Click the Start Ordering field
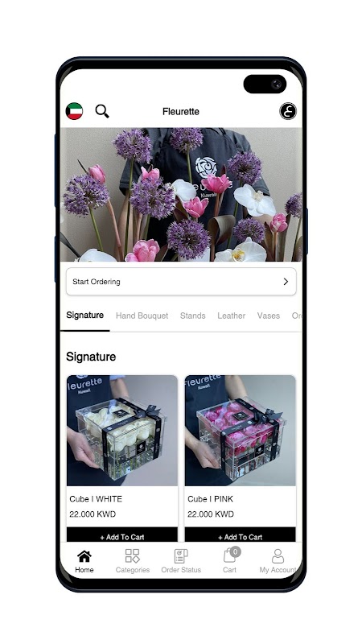362x644 pixels. 181,282
